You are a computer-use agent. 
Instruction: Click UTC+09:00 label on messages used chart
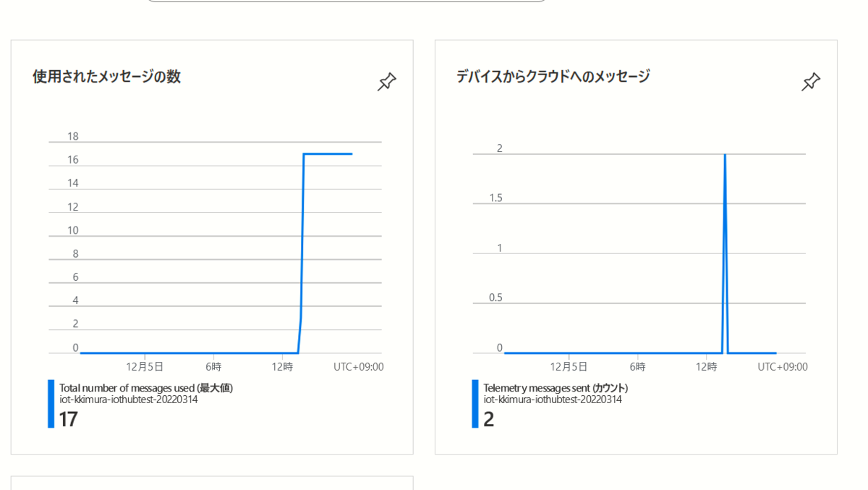[359, 367]
